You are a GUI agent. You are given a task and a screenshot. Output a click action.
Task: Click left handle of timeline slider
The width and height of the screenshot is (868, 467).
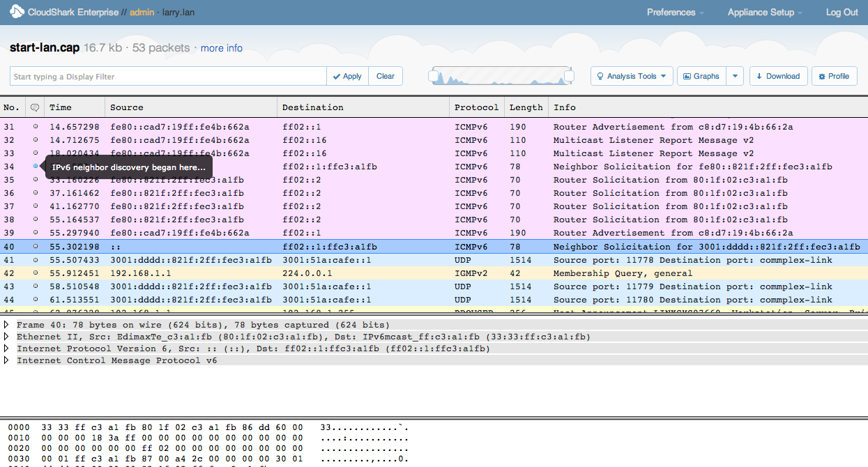point(434,76)
